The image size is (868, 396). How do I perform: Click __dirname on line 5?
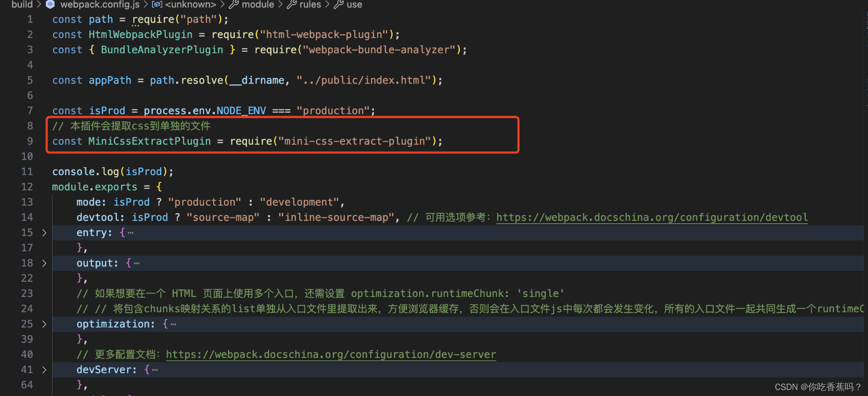tap(257, 81)
